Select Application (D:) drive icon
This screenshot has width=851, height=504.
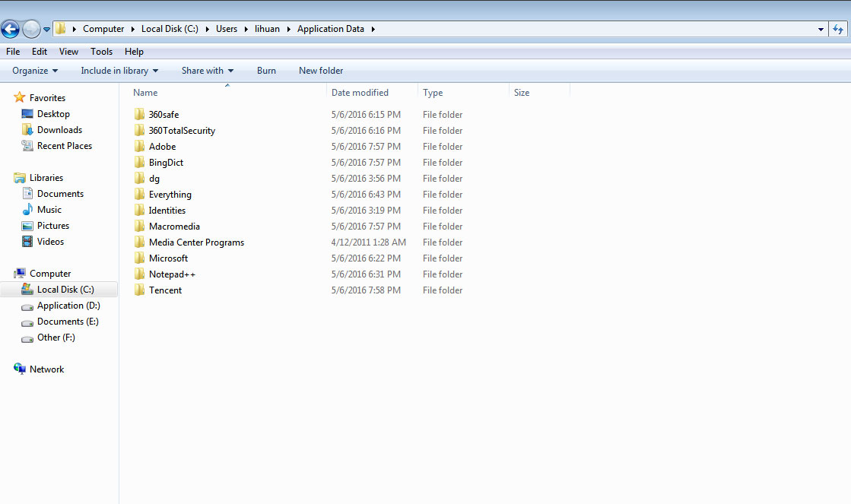[x=27, y=307]
